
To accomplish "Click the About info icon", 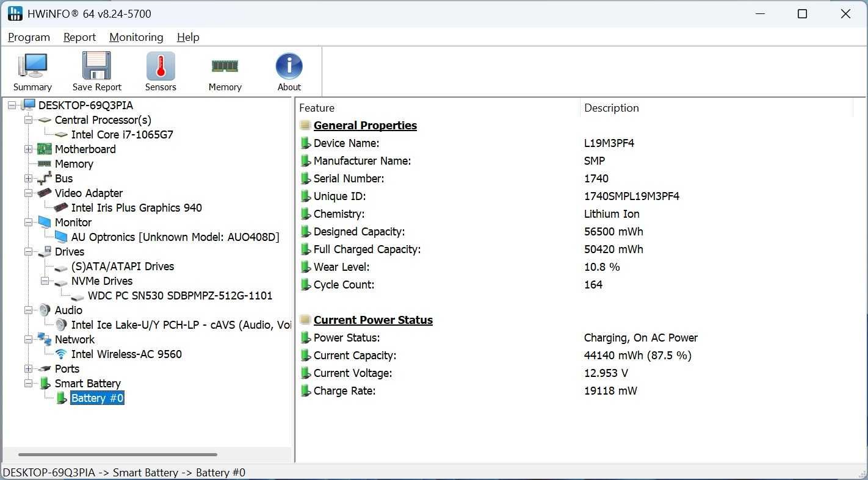I will pos(289,66).
